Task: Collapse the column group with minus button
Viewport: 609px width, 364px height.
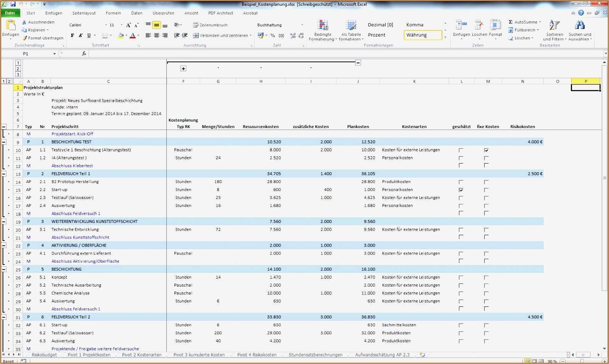Action: coord(358,63)
